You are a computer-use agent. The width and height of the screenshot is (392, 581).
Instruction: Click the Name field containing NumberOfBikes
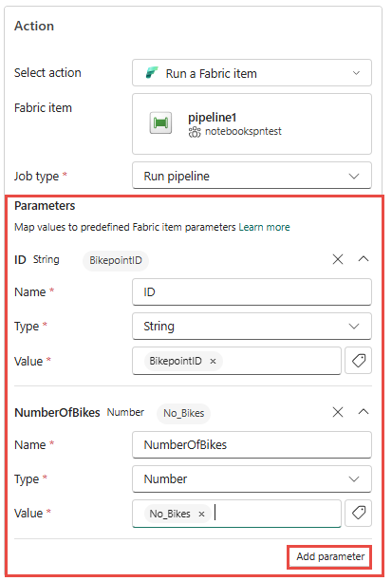point(252,444)
